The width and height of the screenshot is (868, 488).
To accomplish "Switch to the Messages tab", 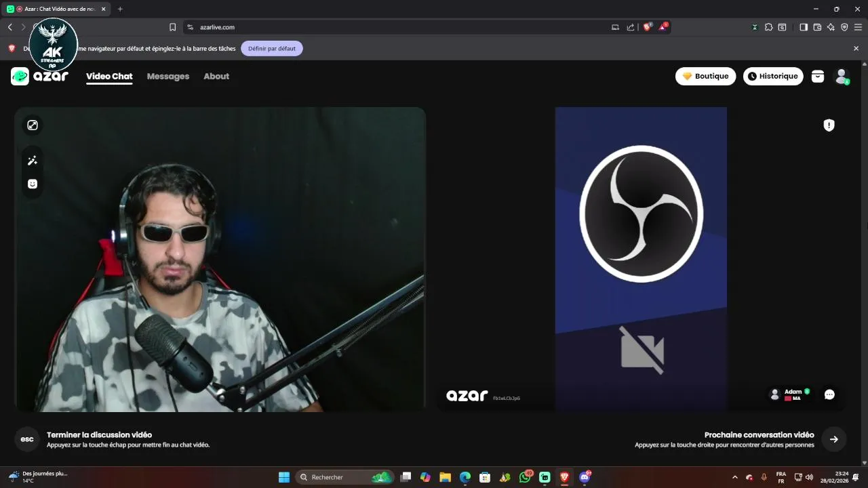I will [x=168, y=76].
